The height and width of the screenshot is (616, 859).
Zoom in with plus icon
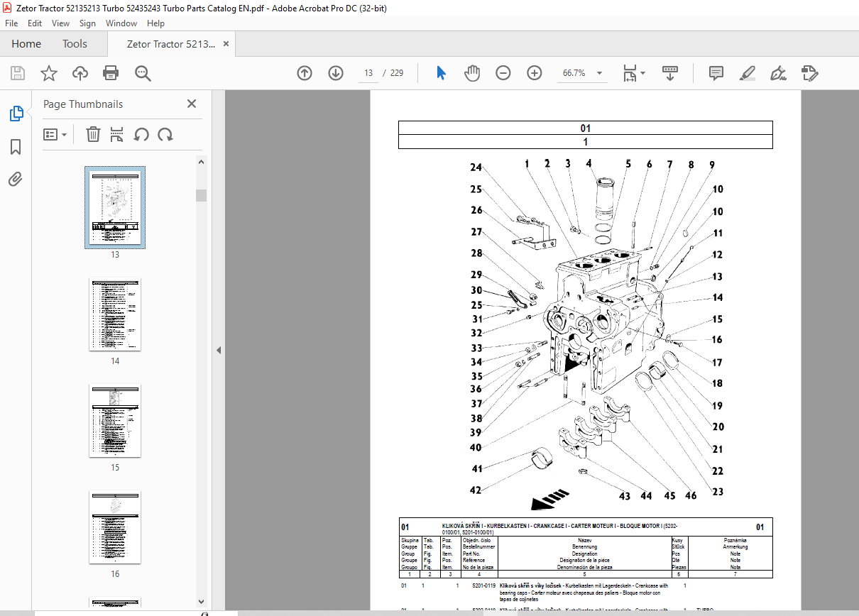(535, 73)
